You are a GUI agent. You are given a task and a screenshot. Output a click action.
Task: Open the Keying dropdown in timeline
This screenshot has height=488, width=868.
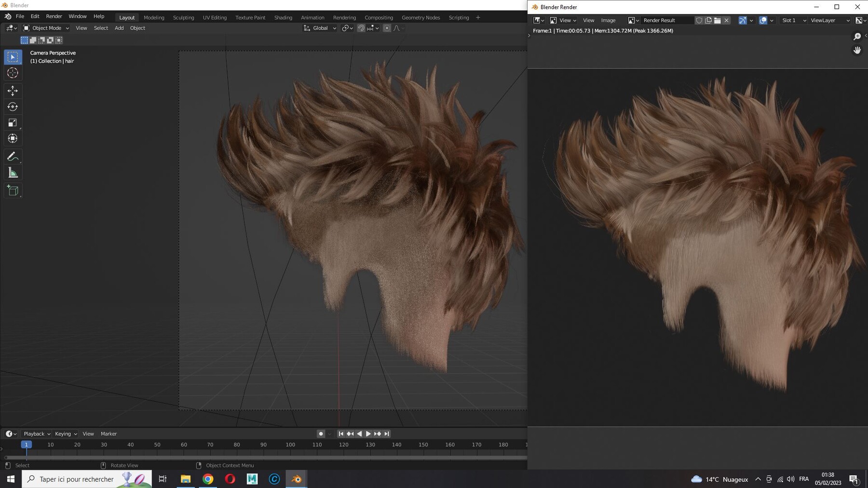(66, 434)
